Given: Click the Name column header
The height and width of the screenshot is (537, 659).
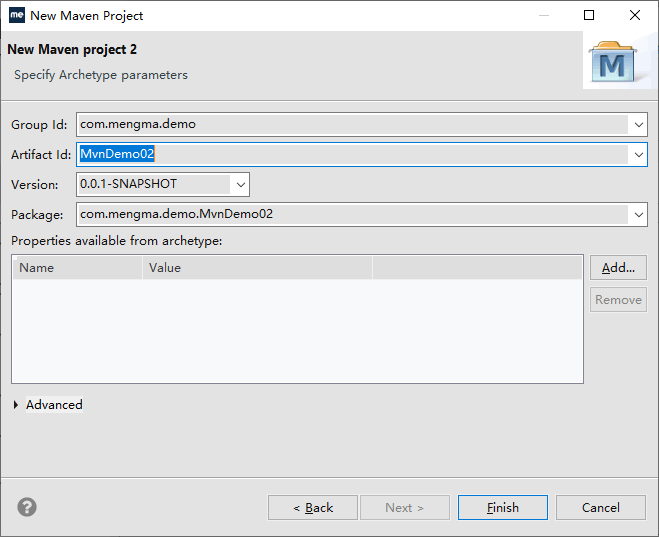Looking at the screenshot, I should click(x=77, y=268).
